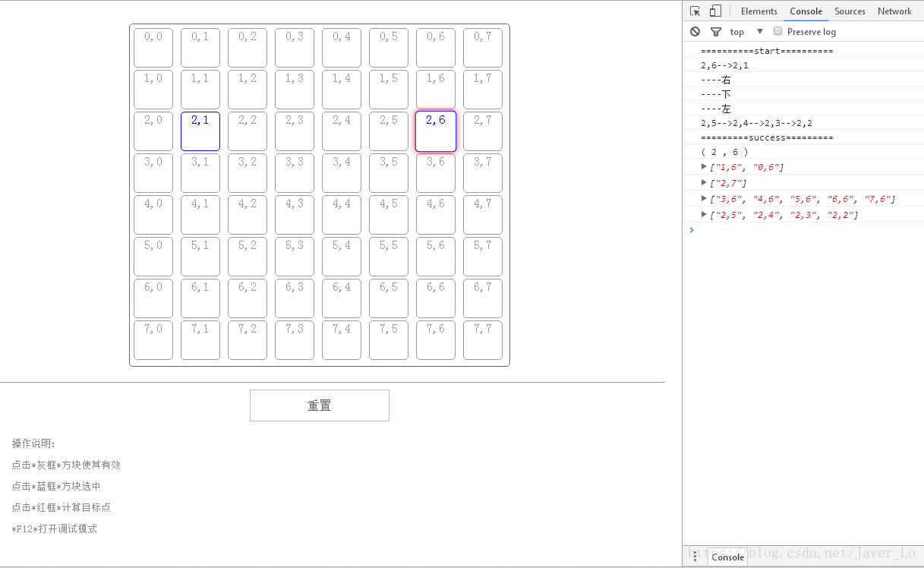
Task: Click grid cell 5,2
Action: coord(248,257)
